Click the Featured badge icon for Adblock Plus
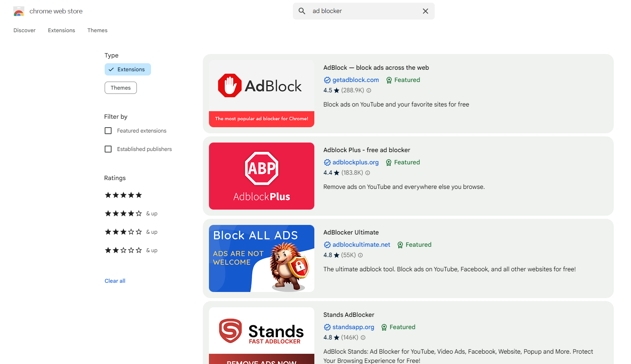Image resolution: width=631 pixels, height=364 pixels. click(x=389, y=162)
